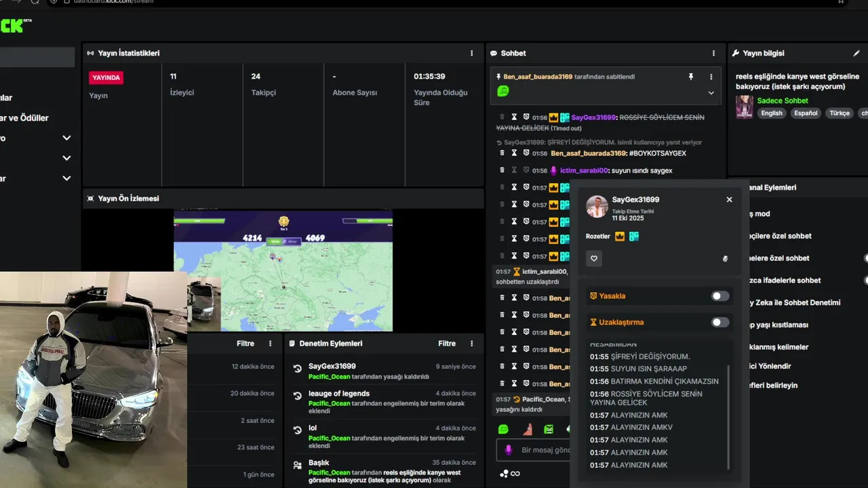Click the stream category thumbnail image
The image size is (868, 488).
[x=745, y=107]
